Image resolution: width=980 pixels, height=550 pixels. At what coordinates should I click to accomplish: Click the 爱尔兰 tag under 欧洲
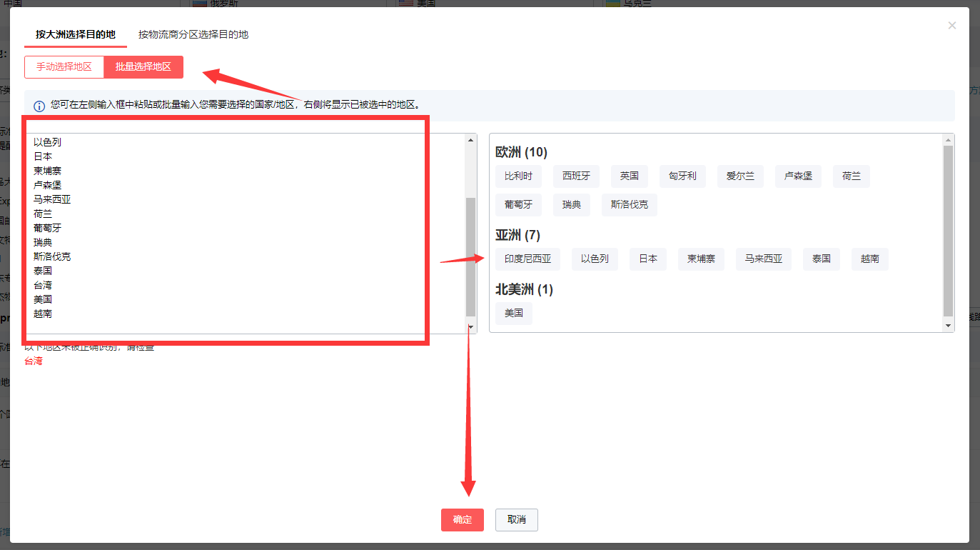[x=740, y=176]
